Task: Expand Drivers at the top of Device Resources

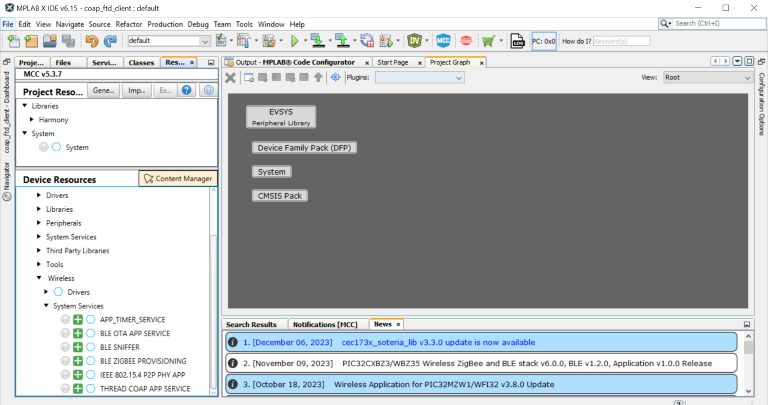Action: (x=39, y=195)
